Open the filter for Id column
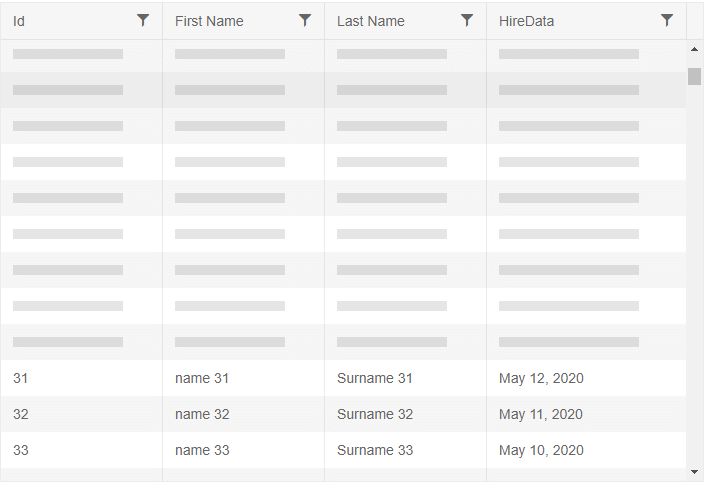 (x=143, y=20)
